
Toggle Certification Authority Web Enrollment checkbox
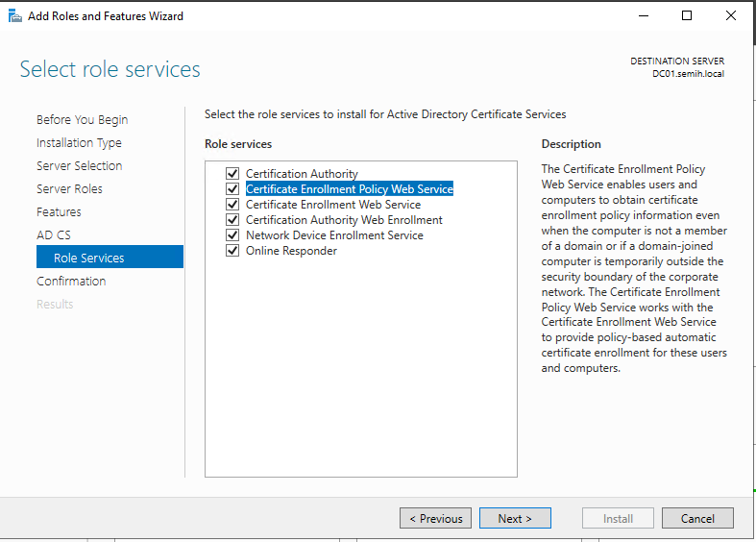(x=232, y=220)
